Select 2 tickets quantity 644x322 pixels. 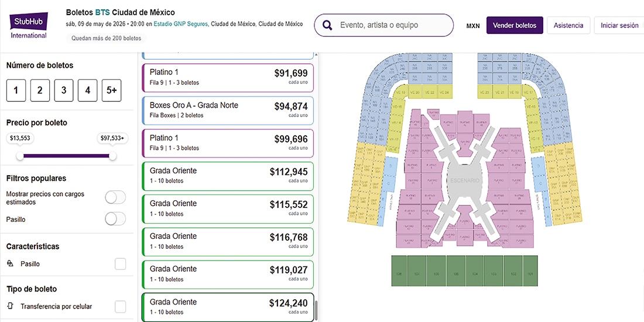point(40,90)
